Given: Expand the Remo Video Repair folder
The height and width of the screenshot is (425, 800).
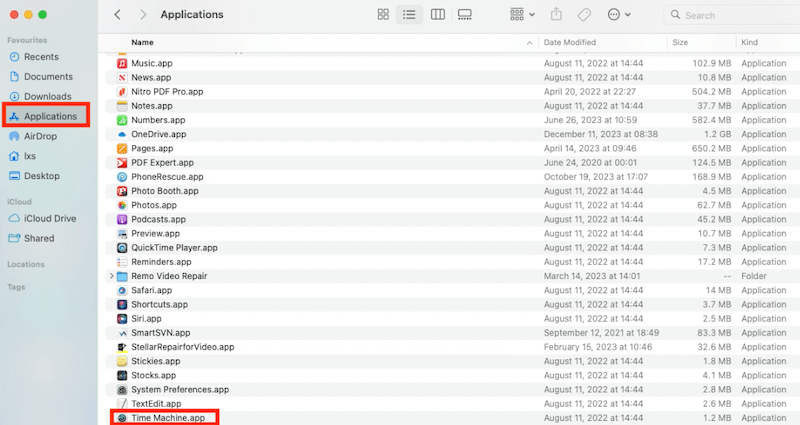Looking at the screenshot, I should 111,276.
